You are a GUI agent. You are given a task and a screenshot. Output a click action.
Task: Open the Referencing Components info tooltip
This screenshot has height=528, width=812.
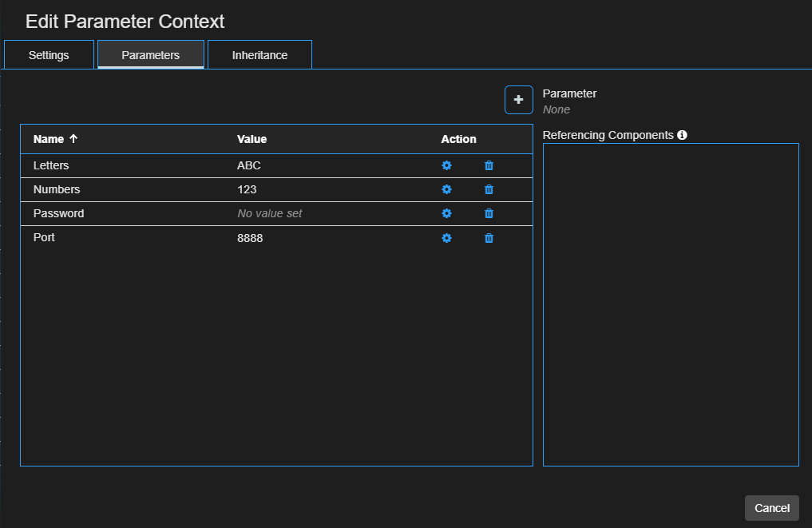tap(682, 134)
